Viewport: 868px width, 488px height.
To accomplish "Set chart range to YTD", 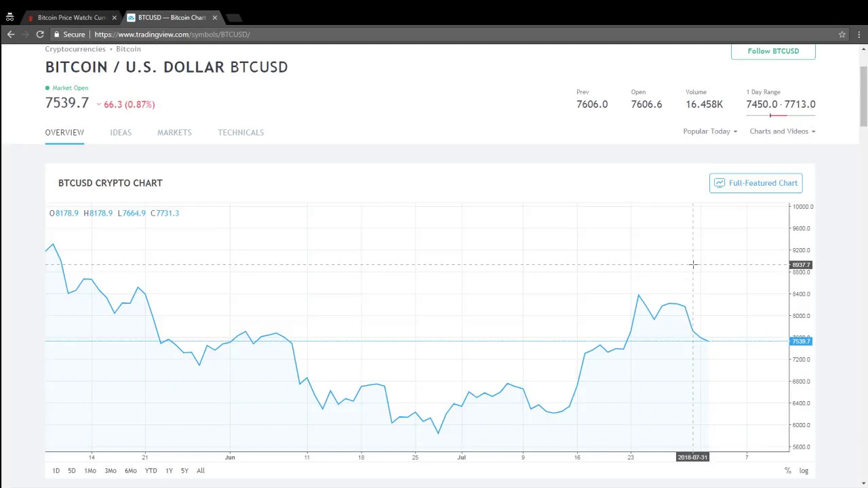I will pyautogui.click(x=151, y=470).
